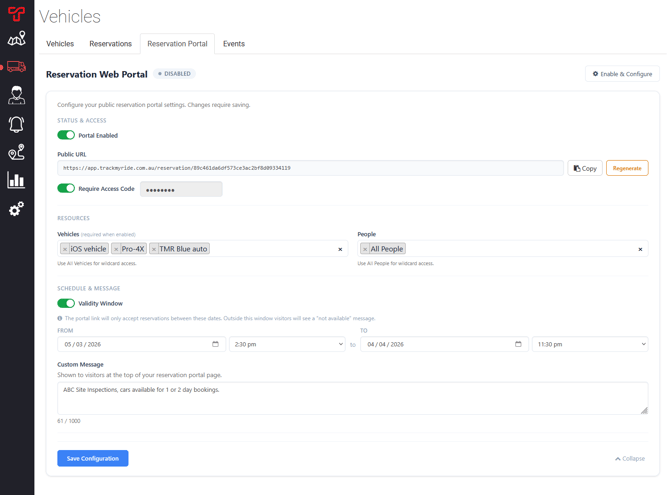This screenshot has height=495, width=670.
Task: Switch to the Reservations tab
Action: pos(110,44)
